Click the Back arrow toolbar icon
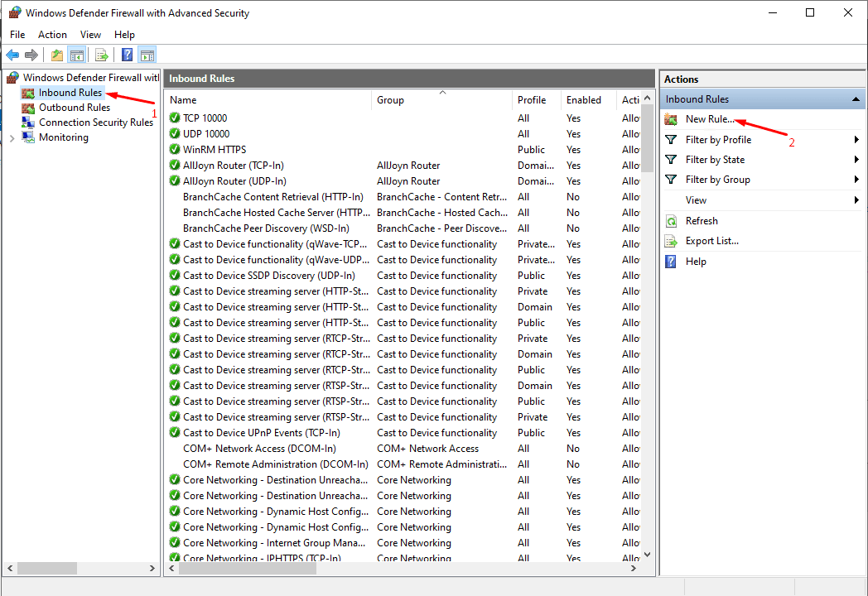Viewport: 868px width, 596px height. [x=12, y=55]
